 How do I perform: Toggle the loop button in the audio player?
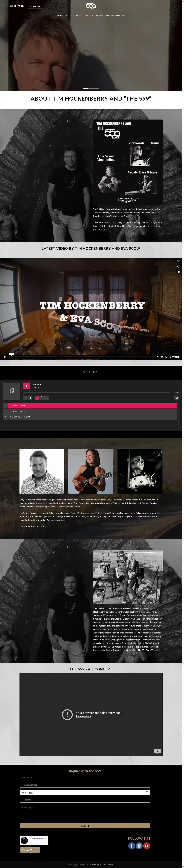pyautogui.click(x=47, y=398)
